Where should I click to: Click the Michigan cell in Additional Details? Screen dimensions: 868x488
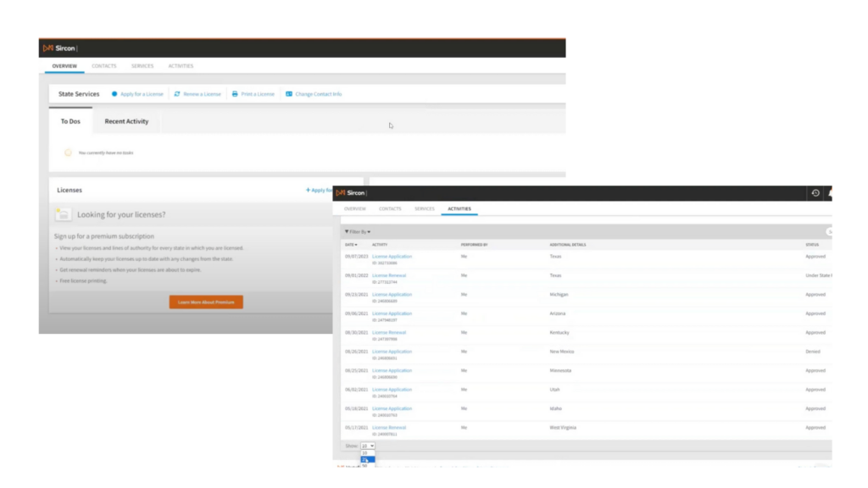pyautogui.click(x=559, y=294)
